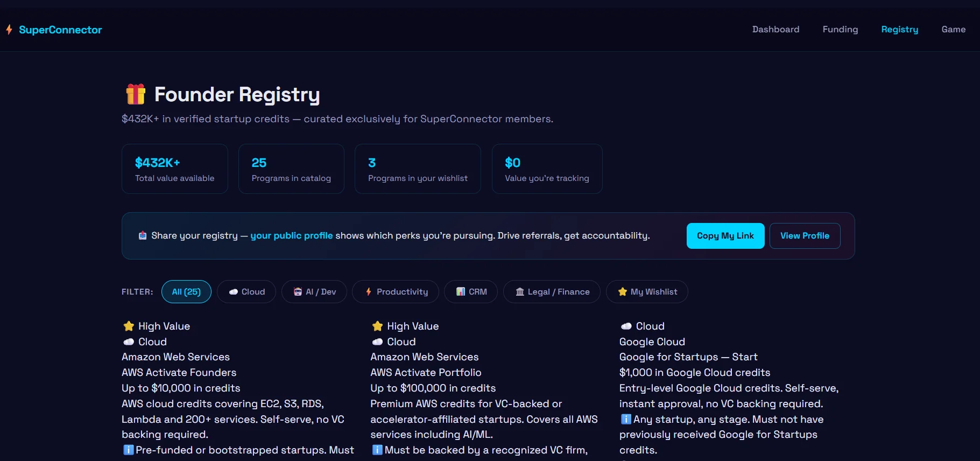Image resolution: width=980 pixels, height=461 pixels.
Task: Click the Founder Registry heading
Action: (x=237, y=95)
